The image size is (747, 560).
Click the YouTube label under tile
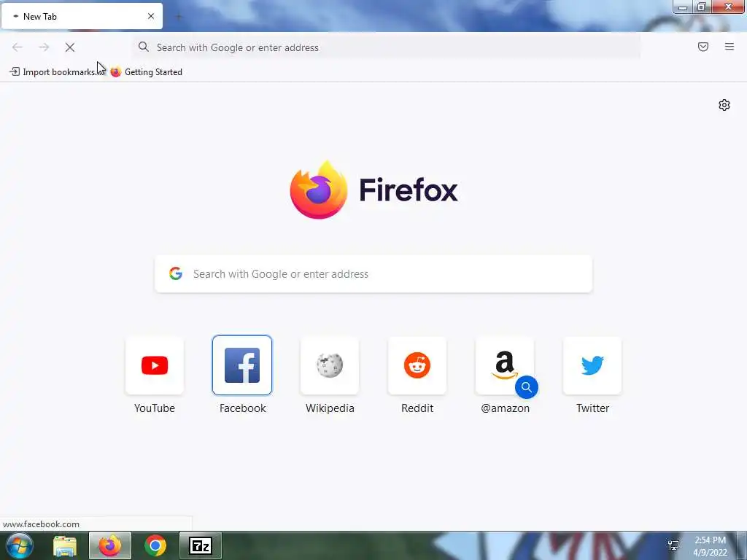[155, 408]
